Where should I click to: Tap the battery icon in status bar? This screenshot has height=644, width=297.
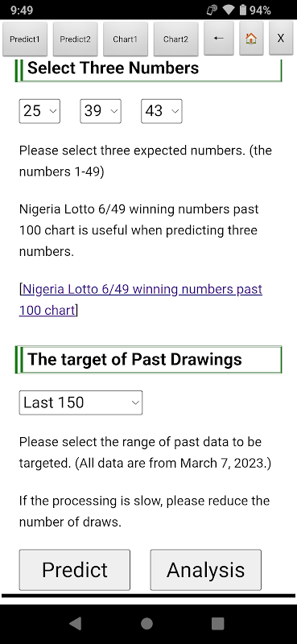(243, 10)
